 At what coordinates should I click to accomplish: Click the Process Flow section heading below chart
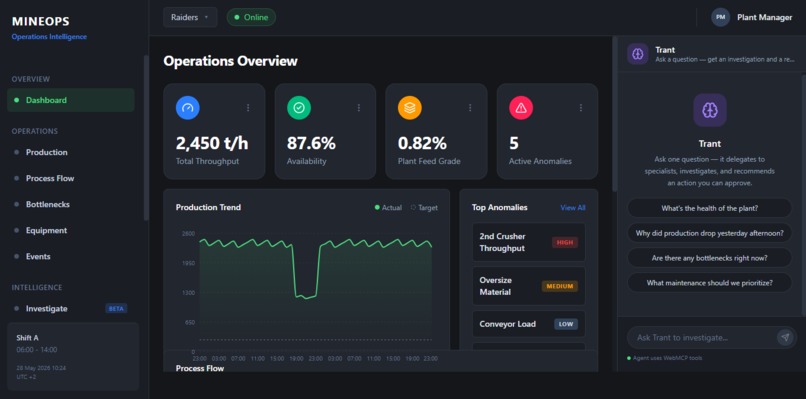(200, 368)
